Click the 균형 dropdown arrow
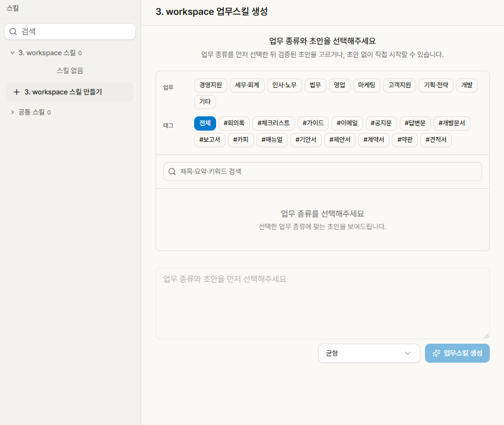 (408, 353)
